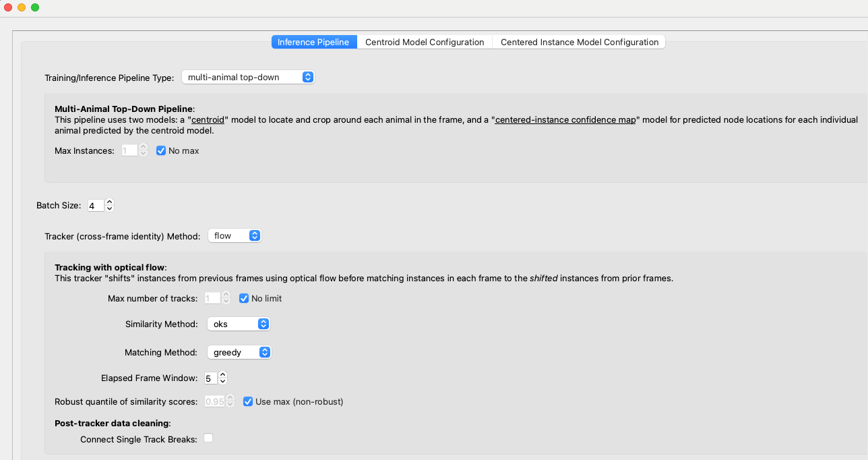Click the centered-instance confidence map link
Screen dimensions: 868x460
(x=566, y=119)
